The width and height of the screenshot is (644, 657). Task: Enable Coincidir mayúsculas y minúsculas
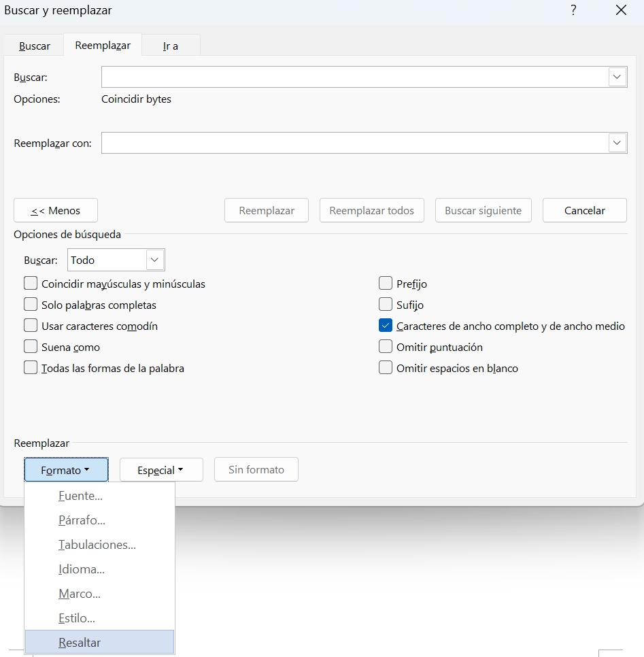coord(31,283)
